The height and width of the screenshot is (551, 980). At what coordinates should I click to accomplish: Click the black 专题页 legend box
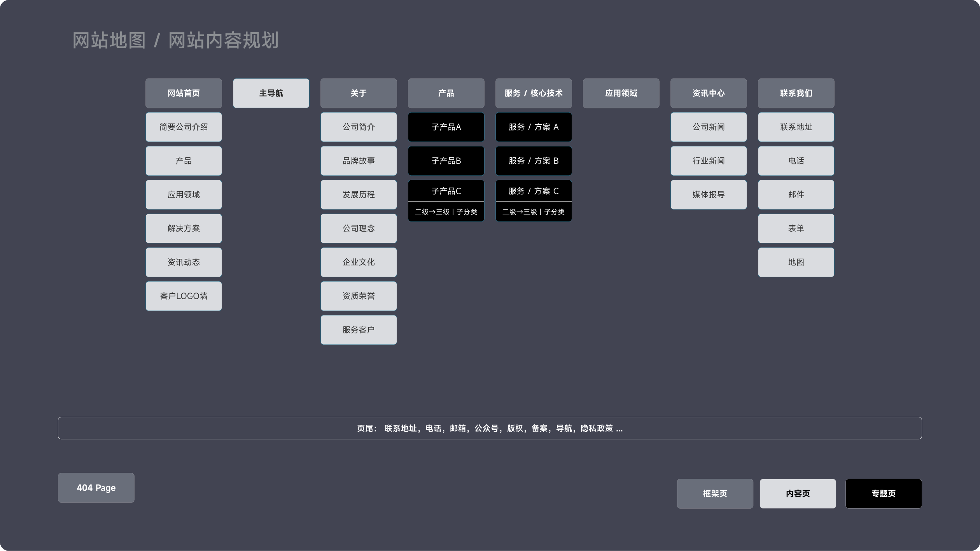(x=884, y=493)
